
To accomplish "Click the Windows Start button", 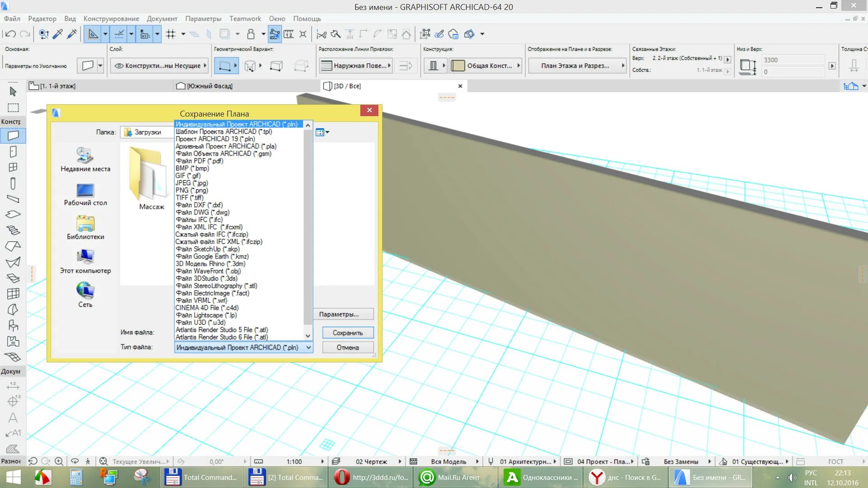I will coord(13,477).
